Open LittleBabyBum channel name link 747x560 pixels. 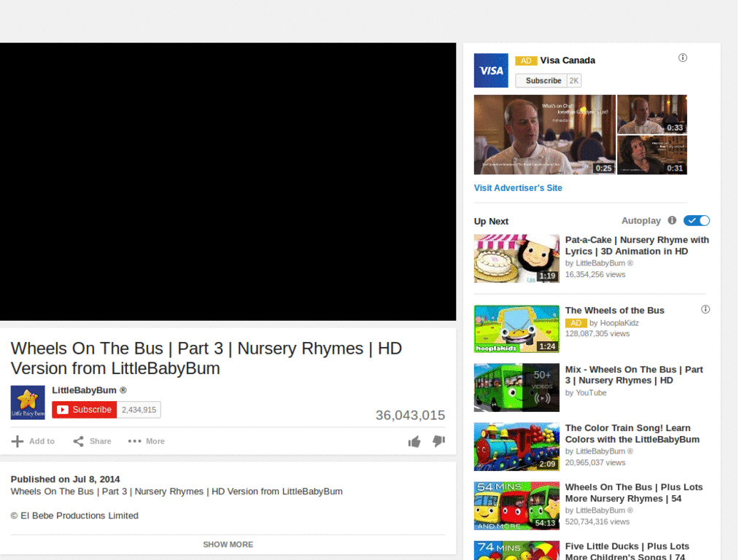point(89,390)
